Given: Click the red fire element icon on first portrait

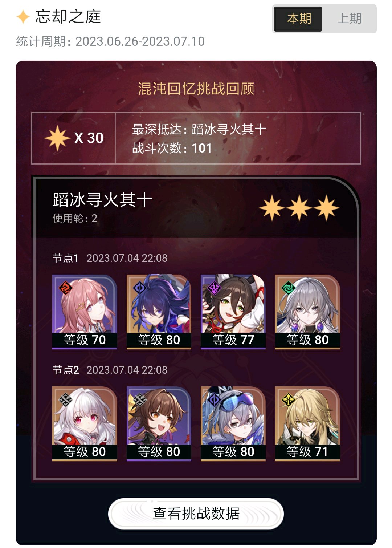Looking at the screenshot, I should coord(66,288).
